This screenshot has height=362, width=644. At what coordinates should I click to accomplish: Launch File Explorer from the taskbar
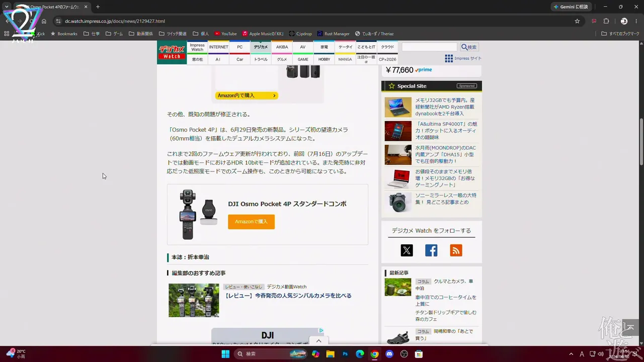(x=330, y=354)
